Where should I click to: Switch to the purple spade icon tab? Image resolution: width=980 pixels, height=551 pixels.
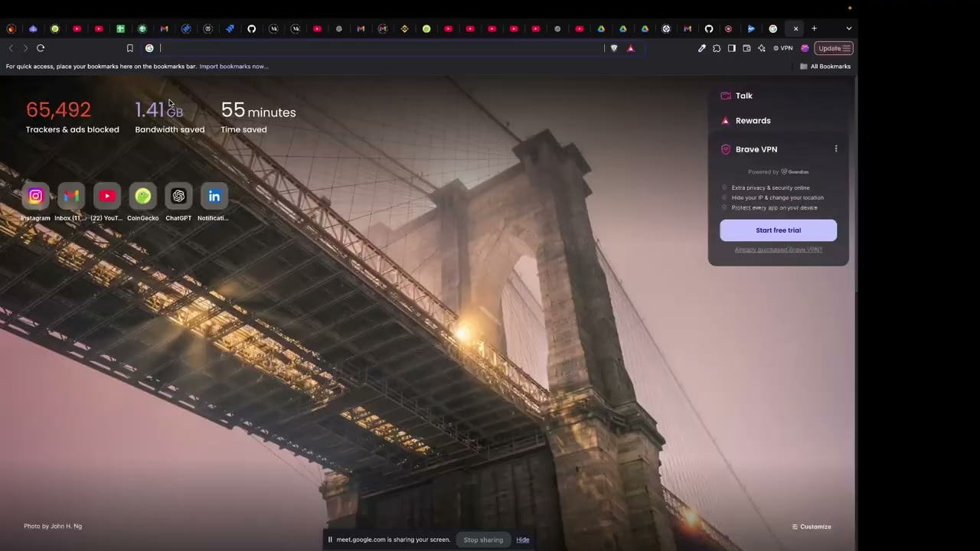point(33,28)
